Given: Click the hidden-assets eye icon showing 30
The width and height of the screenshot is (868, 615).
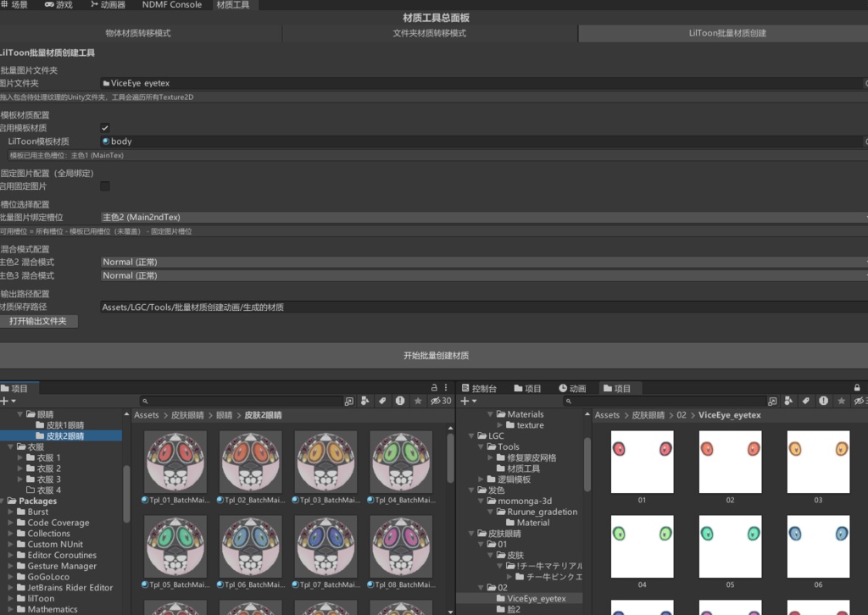Looking at the screenshot, I should pos(437,400).
